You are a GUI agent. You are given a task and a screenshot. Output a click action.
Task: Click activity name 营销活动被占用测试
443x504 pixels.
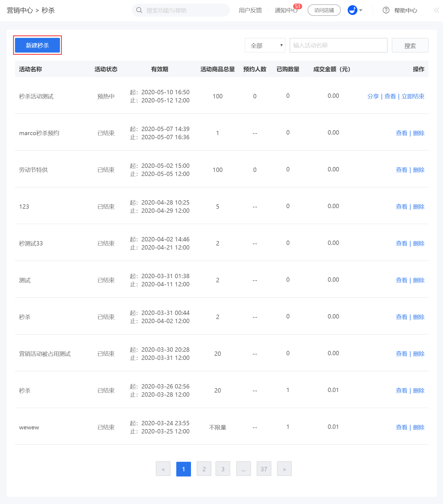[x=45, y=354]
